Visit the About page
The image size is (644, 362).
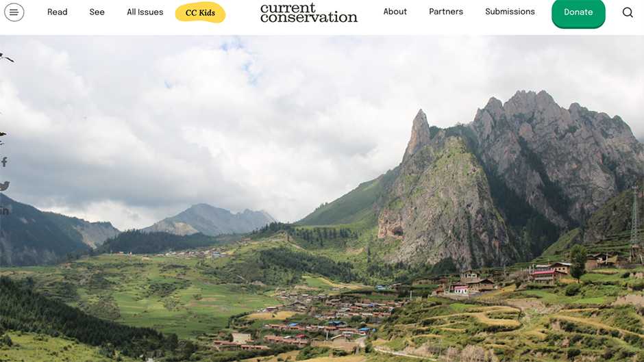pyautogui.click(x=395, y=12)
